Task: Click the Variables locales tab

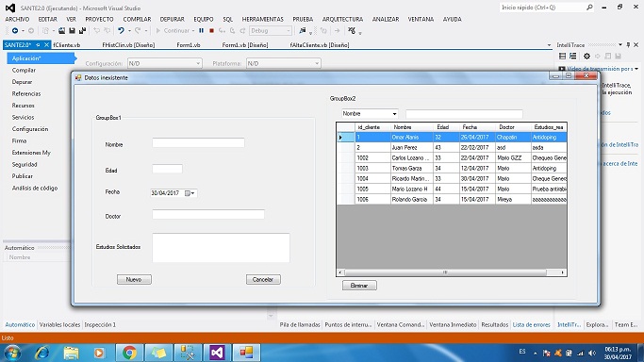Action: 59,324
